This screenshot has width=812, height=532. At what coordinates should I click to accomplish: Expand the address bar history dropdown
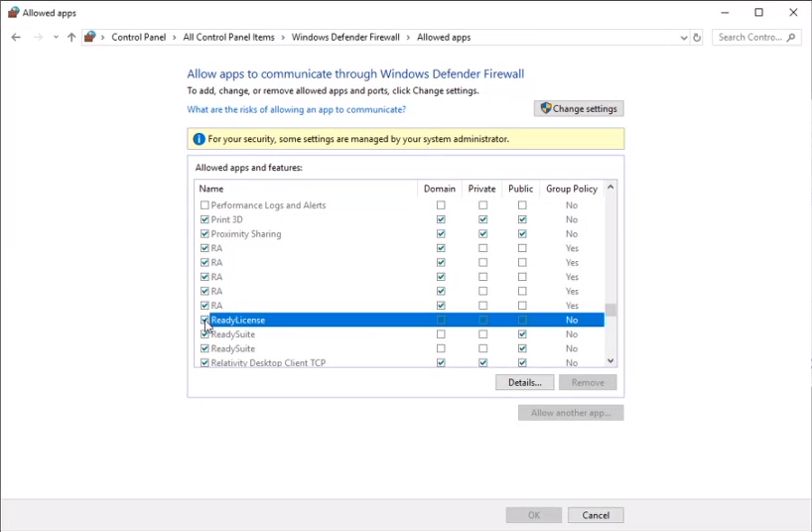(684, 38)
